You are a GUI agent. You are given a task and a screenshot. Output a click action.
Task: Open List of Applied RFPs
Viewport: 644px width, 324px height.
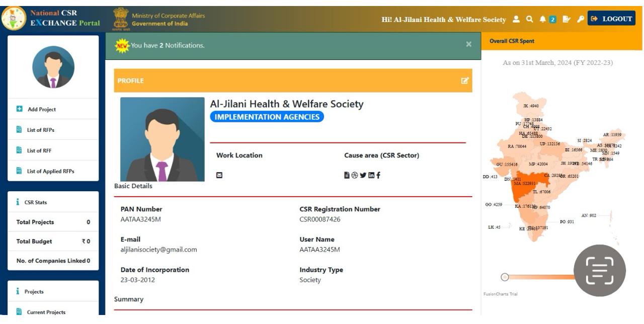[50, 171]
